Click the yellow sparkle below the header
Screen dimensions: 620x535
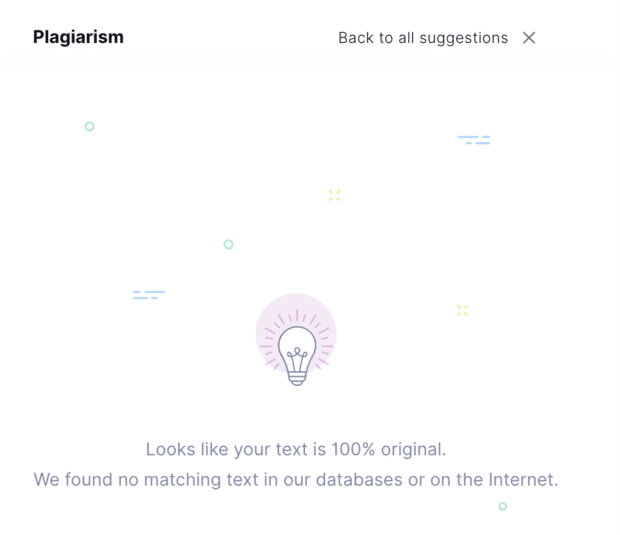pyautogui.click(x=335, y=195)
